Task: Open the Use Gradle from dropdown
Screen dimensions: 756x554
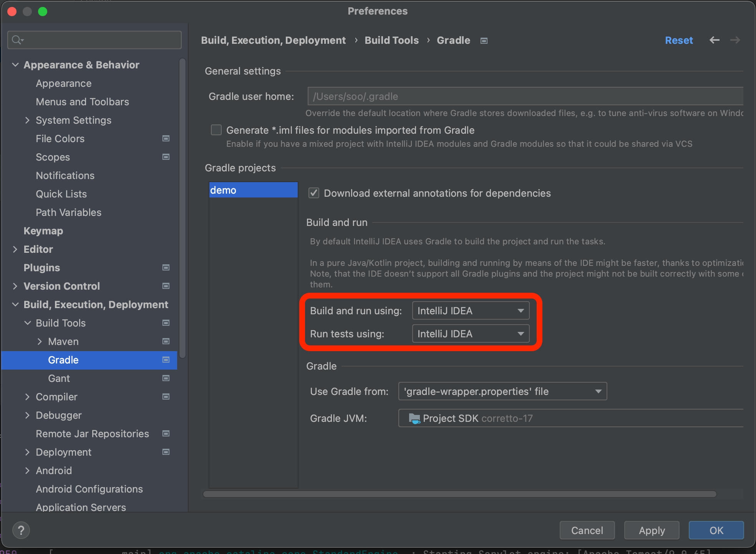Action: point(502,391)
